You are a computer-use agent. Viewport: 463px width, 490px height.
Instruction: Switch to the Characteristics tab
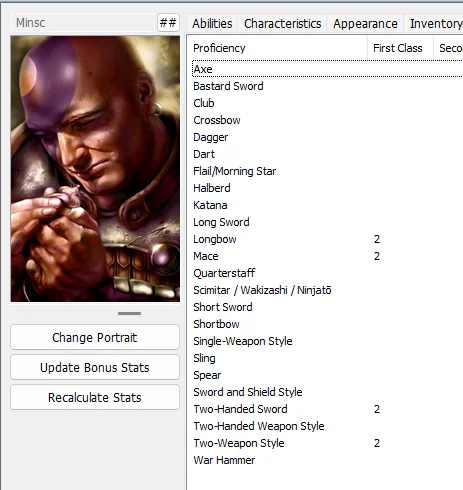coord(282,24)
